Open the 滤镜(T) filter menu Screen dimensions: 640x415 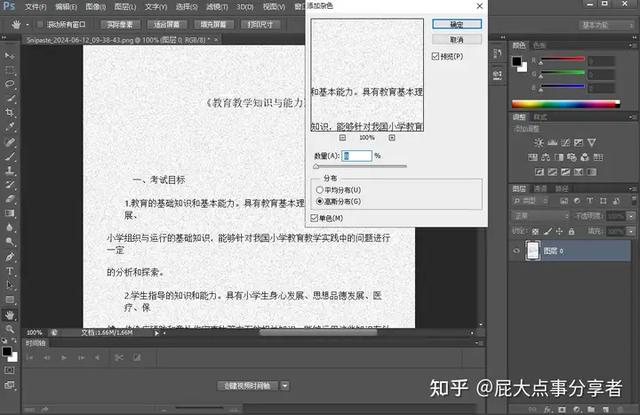click(x=217, y=7)
